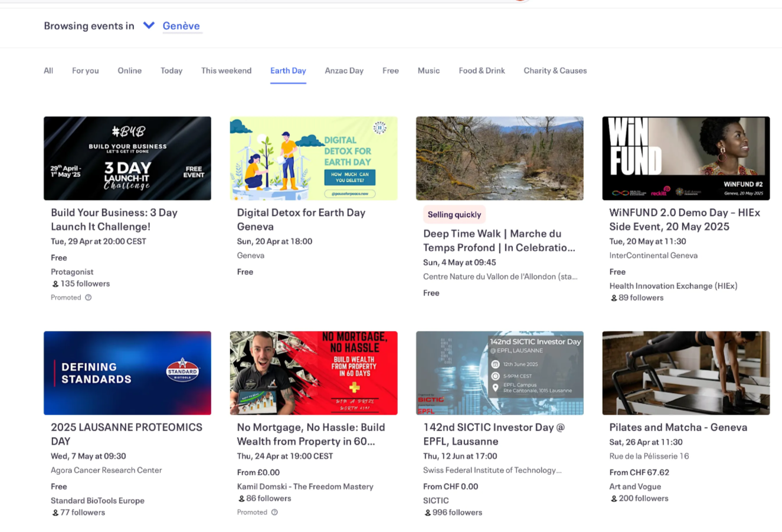Select the Earth Day tab

(288, 71)
